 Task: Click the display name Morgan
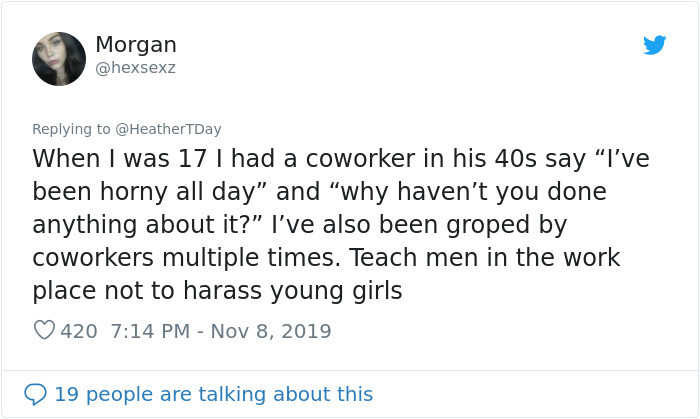pos(136,45)
